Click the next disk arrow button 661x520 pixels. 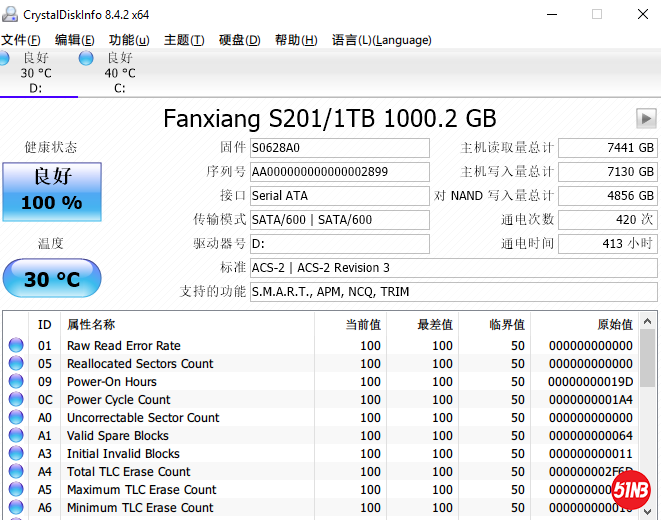pyautogui.click(x=645, y=118)
